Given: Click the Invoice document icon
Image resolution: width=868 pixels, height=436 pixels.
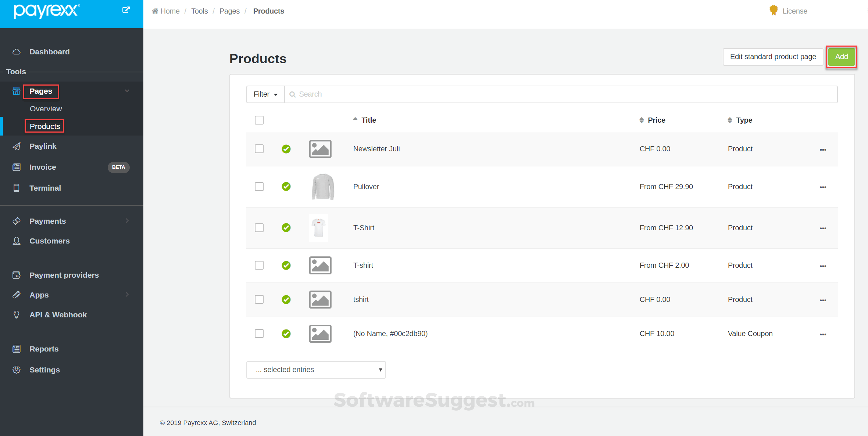Looking at the screenshot, I should (x=17, y=167).
